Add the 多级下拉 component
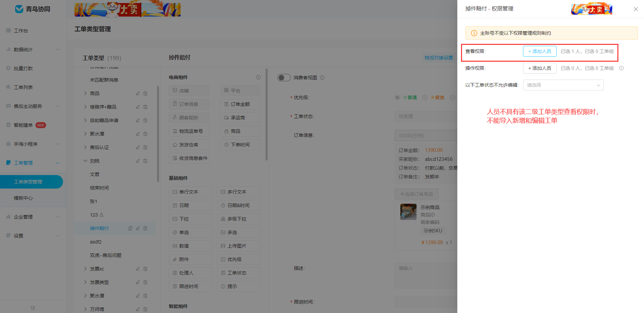The width and height of the screenshot is (644, 313). tap(239, 219)
